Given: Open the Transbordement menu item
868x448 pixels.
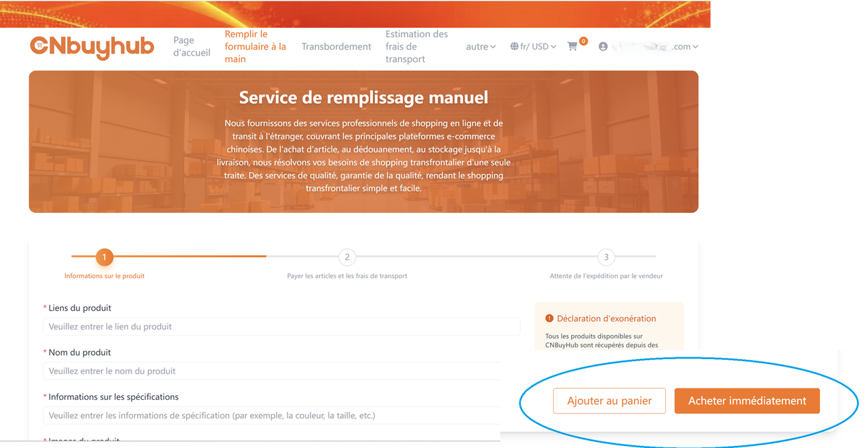Looking at the screenshot, I should click(x=336, y=47).
